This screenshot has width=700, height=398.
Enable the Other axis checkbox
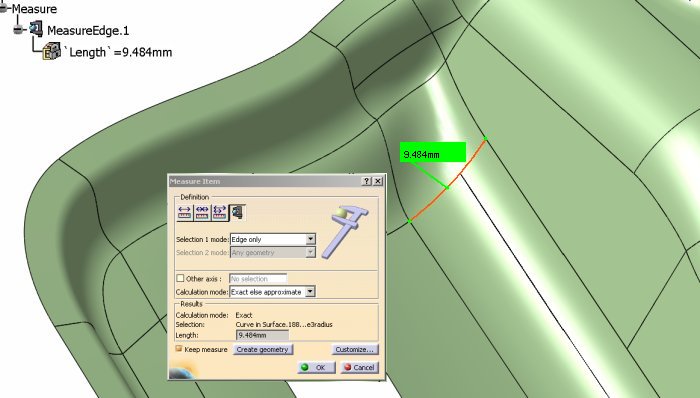180,278
